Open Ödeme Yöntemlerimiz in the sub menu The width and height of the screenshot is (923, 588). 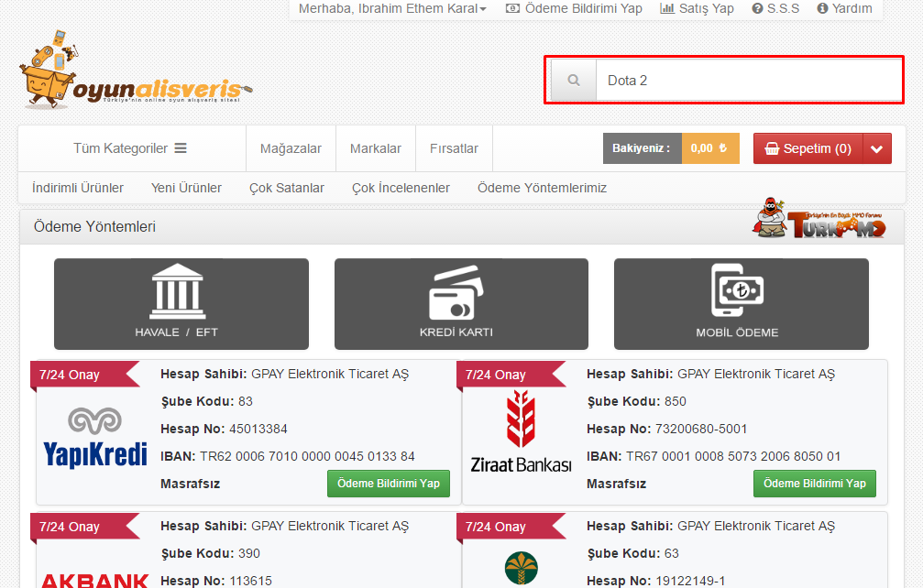pyautogui.click(x=542, y=188)
